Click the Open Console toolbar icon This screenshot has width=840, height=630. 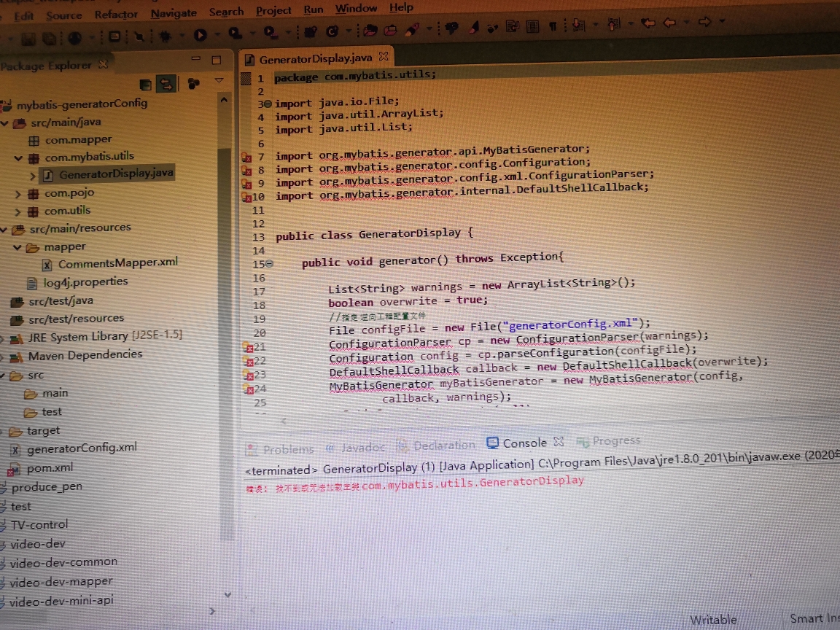[114, 37]
